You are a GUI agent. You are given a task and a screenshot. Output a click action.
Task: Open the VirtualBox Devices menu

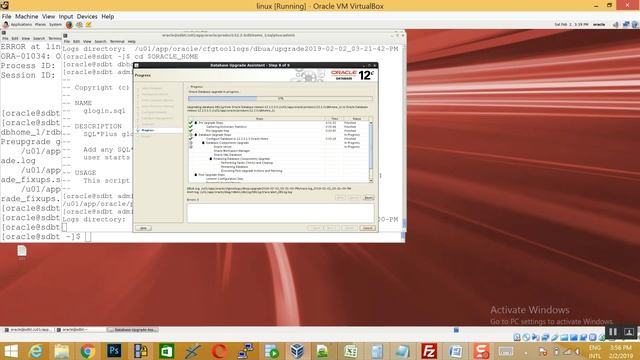87,16
